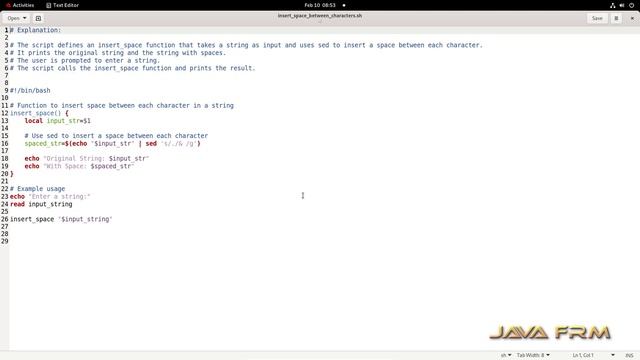This screenshot has height=360, width=640.
Task: Click the insert_space_between_characters.sh title
Action: click(320, 16)
